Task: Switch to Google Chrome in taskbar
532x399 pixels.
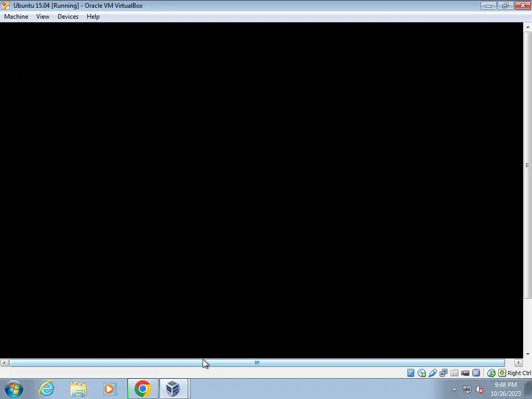Action: (142, 389)
